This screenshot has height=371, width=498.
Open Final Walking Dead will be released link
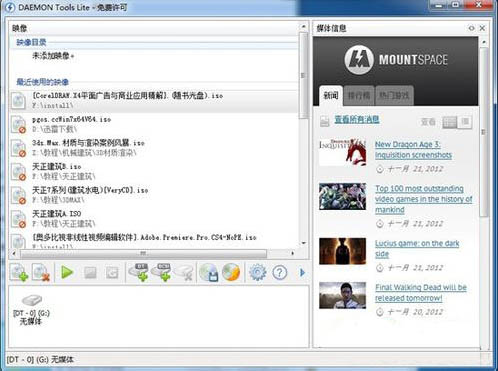point(421,292)
